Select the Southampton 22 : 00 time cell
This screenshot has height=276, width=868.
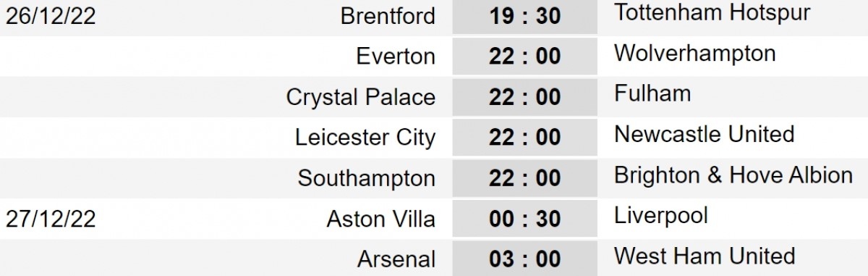click(x=525, y=177)
